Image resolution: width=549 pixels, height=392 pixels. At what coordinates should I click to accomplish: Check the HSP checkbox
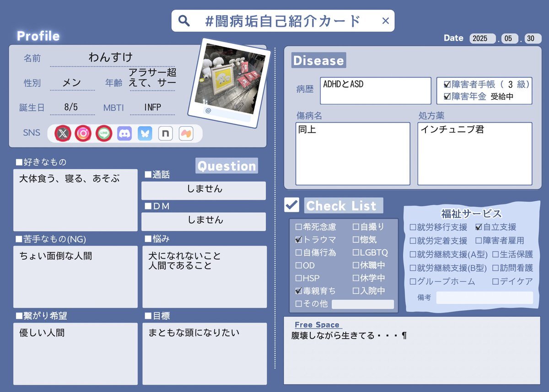pyautogui.click(x=298, y=278)
